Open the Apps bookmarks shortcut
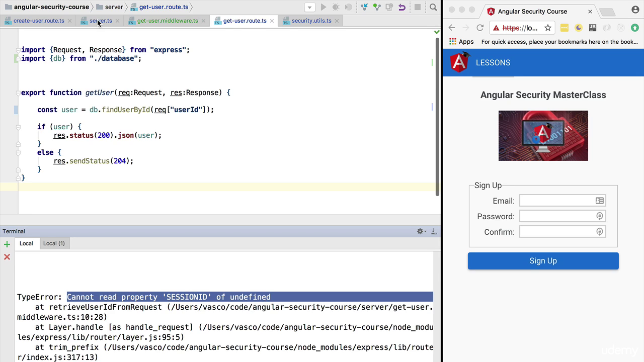The image size is (644, 362). 461,42
